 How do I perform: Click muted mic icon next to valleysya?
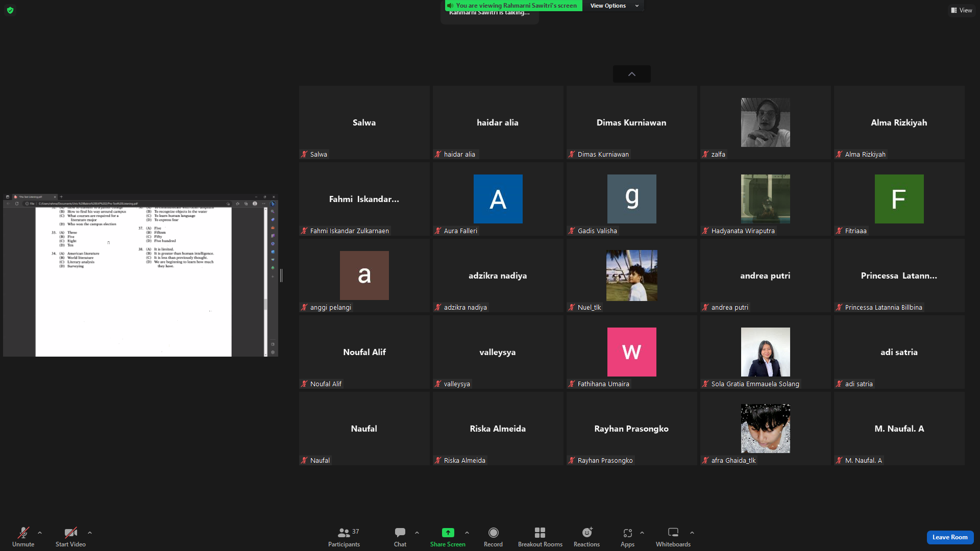(438, 384)
